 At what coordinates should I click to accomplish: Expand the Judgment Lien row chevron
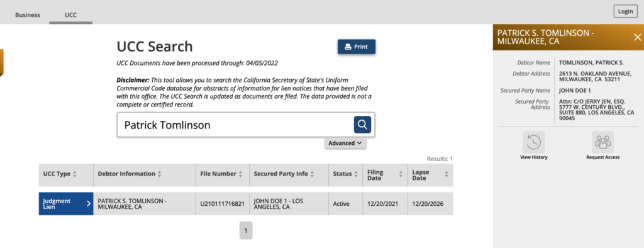pyautogui.click(x=88, y=203)
